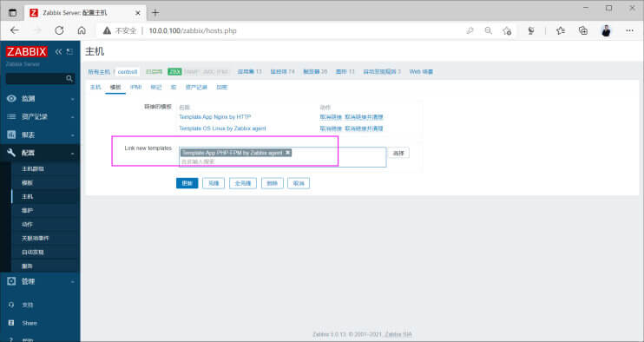Click the 更新 update button
The width and height of the screenshot is (644, 342).
point(187,183)
